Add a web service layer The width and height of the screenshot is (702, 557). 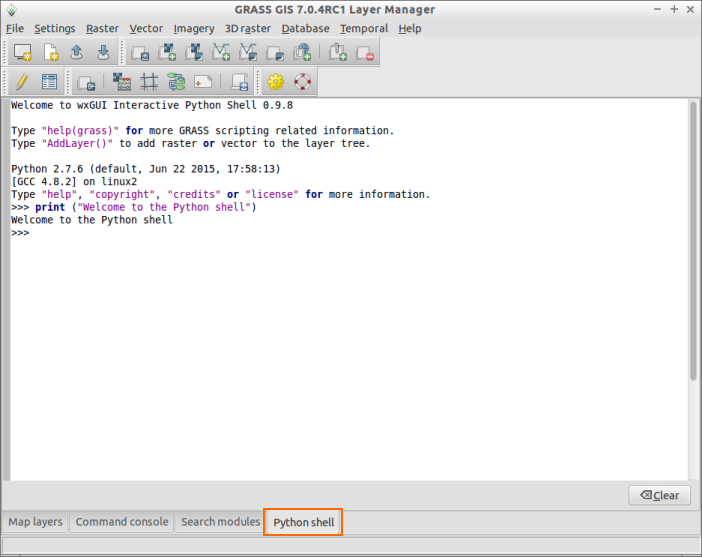pyautogui.click(x=302, y=52)
